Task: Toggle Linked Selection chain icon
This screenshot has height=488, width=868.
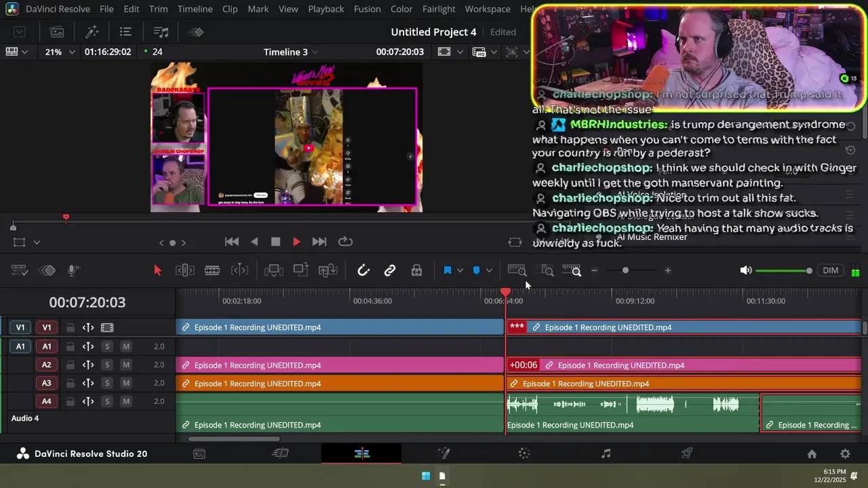Action: coord(390,270)
